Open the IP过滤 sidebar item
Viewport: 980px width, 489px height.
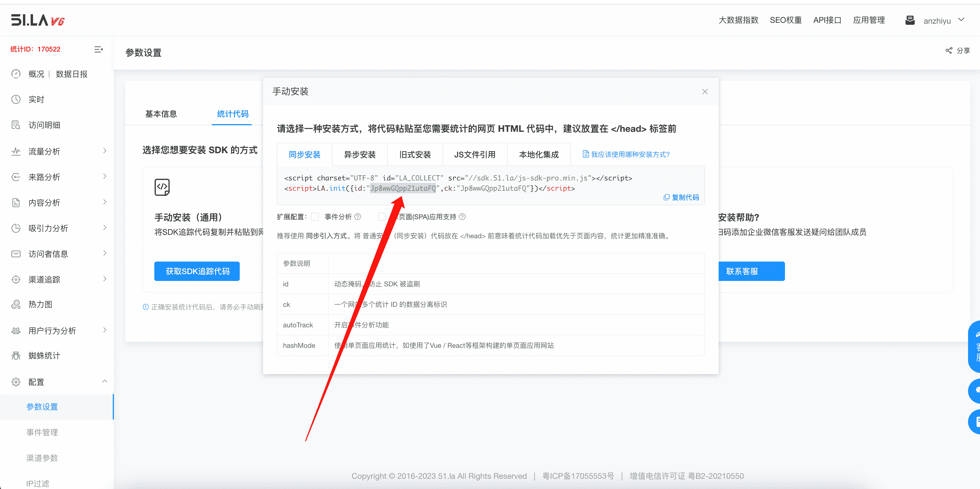pos(37,483)
